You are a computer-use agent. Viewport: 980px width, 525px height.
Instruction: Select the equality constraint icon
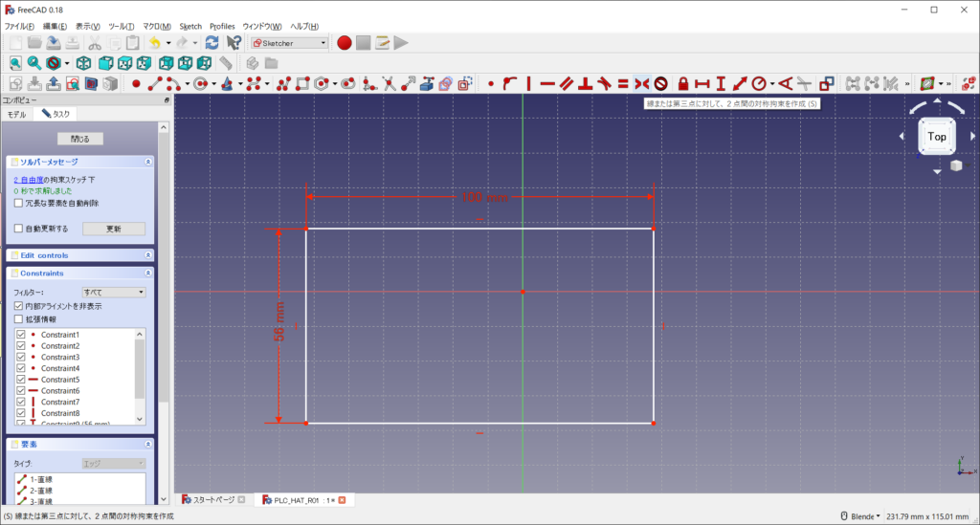[x=622, y=83]
